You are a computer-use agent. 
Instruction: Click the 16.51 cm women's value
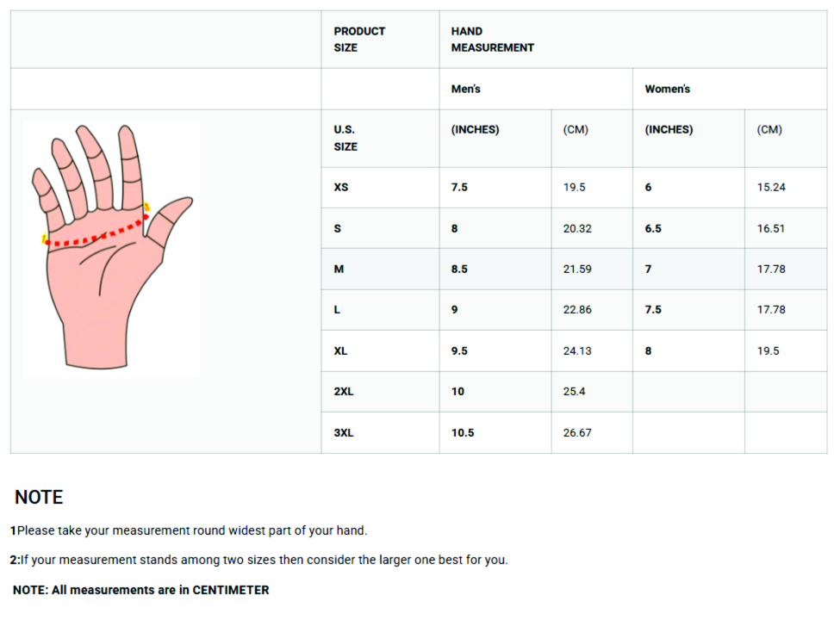[x=771, y=229]
